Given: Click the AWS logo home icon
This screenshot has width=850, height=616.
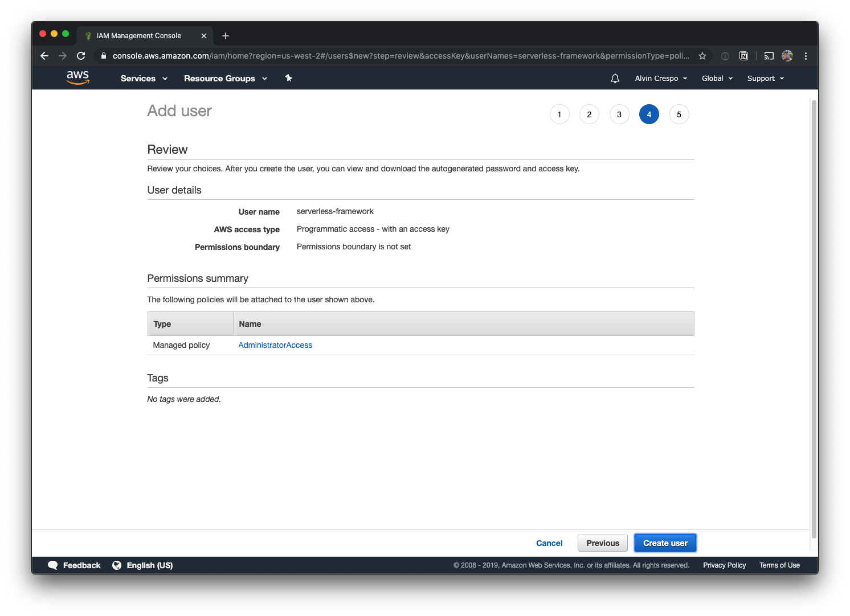Looking at the screenshot, I should (77, 78).
